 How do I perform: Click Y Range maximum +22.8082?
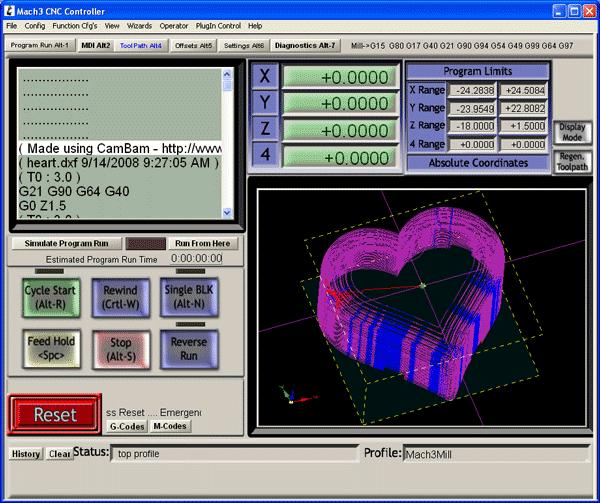(524, 109)
